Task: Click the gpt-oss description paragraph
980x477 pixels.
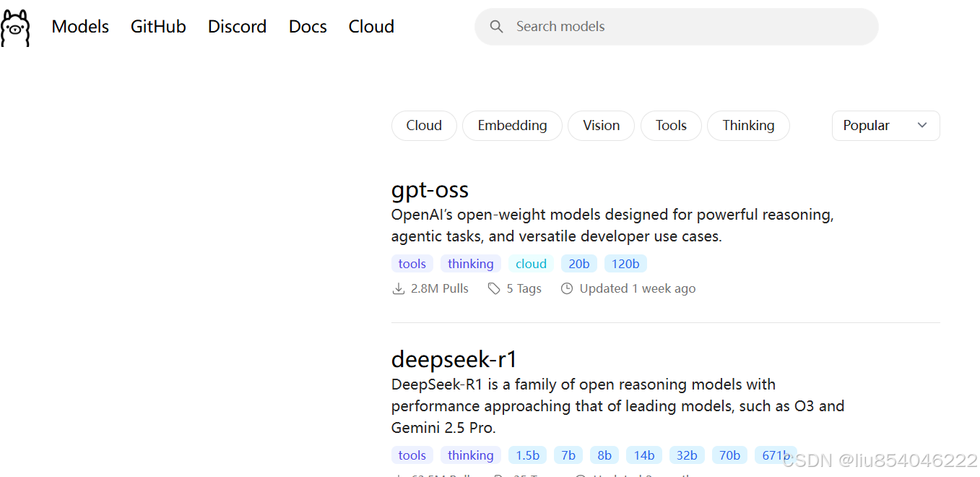Action: 612,225
